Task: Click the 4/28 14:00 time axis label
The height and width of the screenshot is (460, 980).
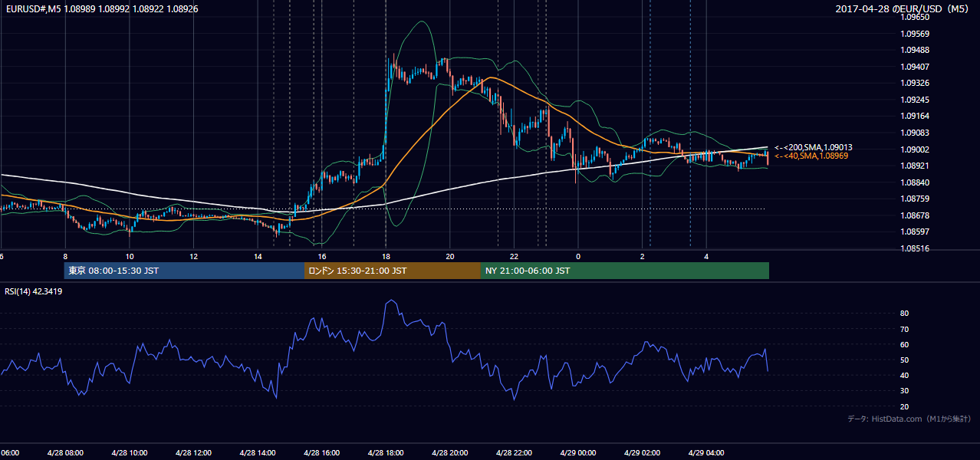Action: 258,452
